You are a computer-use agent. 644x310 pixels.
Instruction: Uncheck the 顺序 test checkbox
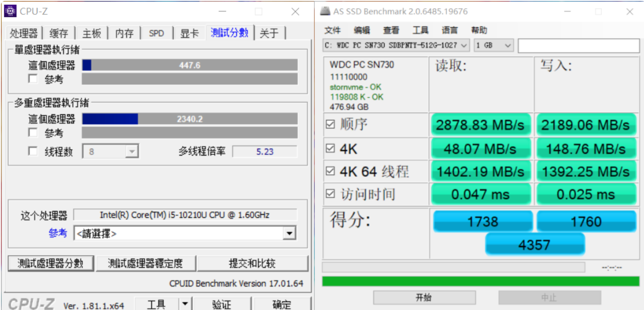click(331, 124)
